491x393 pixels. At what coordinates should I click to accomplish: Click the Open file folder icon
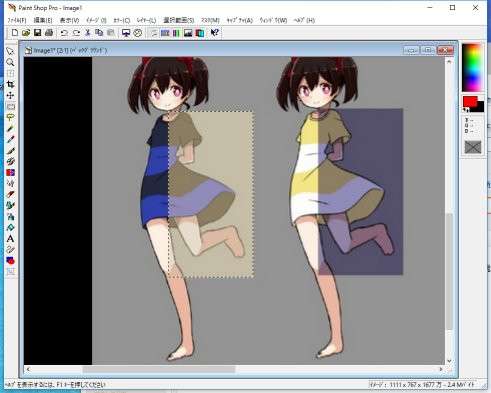(x=26, y=33)
